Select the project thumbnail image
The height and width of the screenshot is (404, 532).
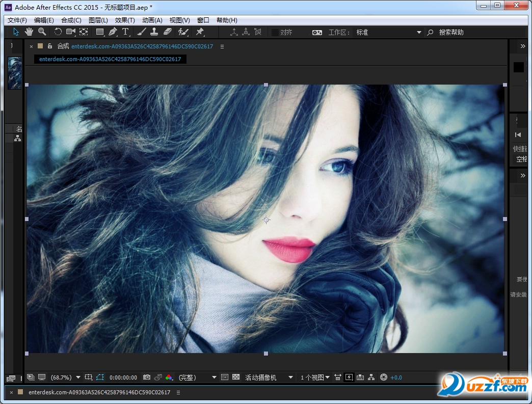click(x=15, y=73)
